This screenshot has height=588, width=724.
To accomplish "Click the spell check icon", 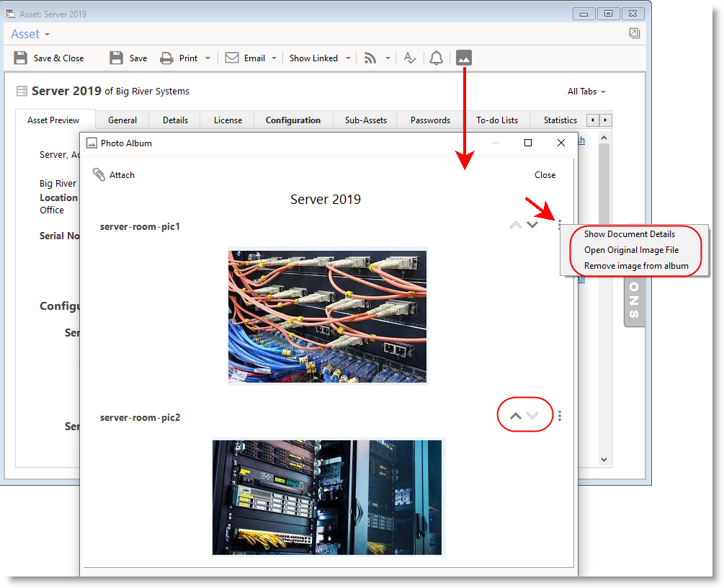I will pos(410,58).
